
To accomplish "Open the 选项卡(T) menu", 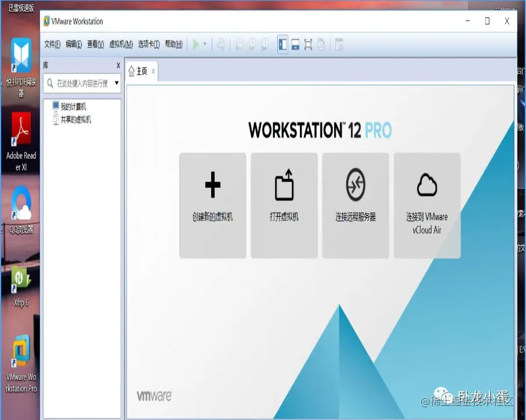I will tap(149, 44).
